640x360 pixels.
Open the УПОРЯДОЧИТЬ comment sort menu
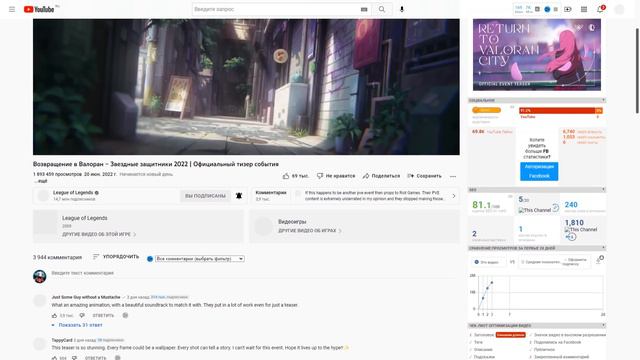[116, 257]
